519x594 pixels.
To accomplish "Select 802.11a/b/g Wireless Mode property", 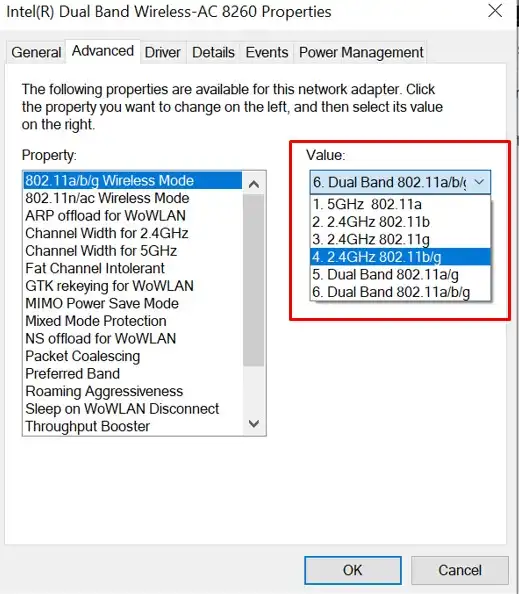I will [133, 180].
